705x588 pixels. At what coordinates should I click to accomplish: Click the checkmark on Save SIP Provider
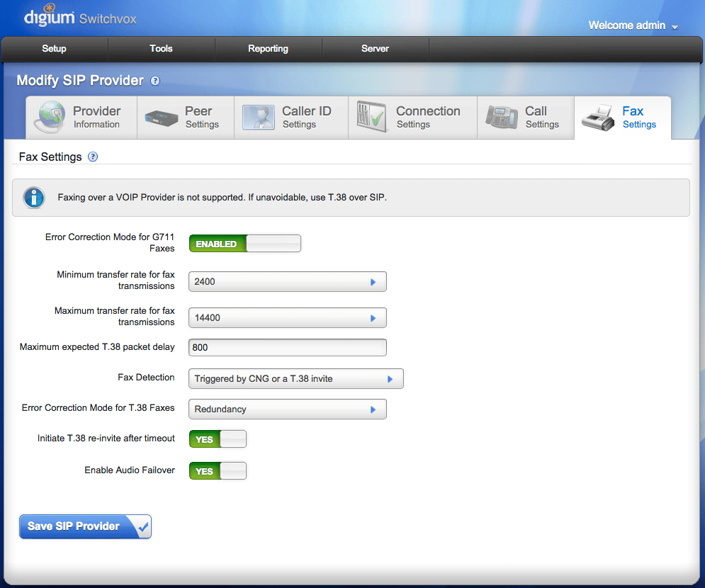[x=143, y=527]
